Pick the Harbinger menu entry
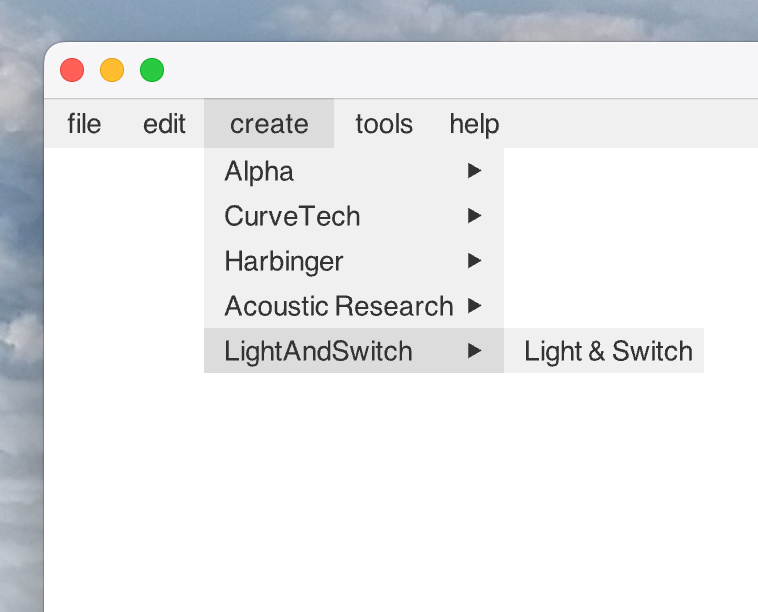Image resolution: width=758 pixels, height=612 pixels. click(284, 261)
